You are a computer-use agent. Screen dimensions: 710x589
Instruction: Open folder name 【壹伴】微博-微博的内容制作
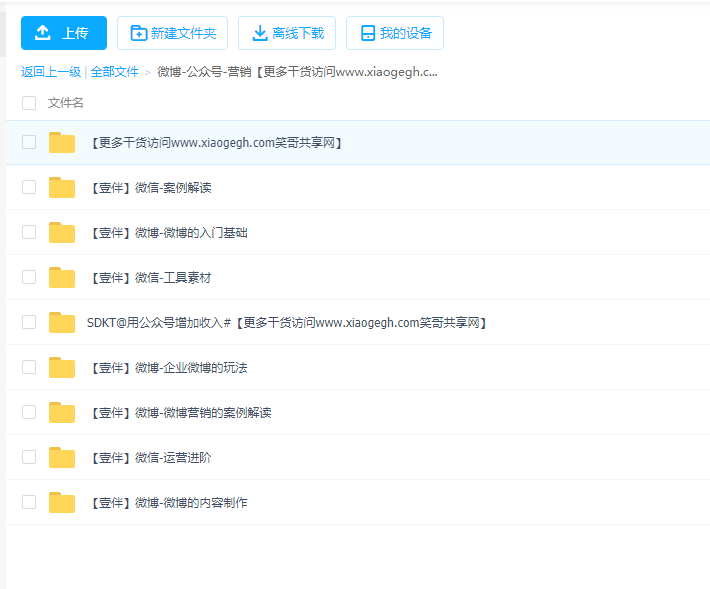pyautogui.click(x=168, y=503)
